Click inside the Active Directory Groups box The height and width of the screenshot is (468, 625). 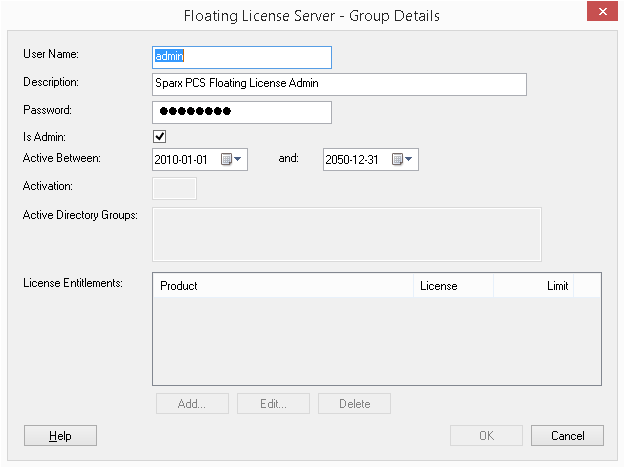(346, 234)
